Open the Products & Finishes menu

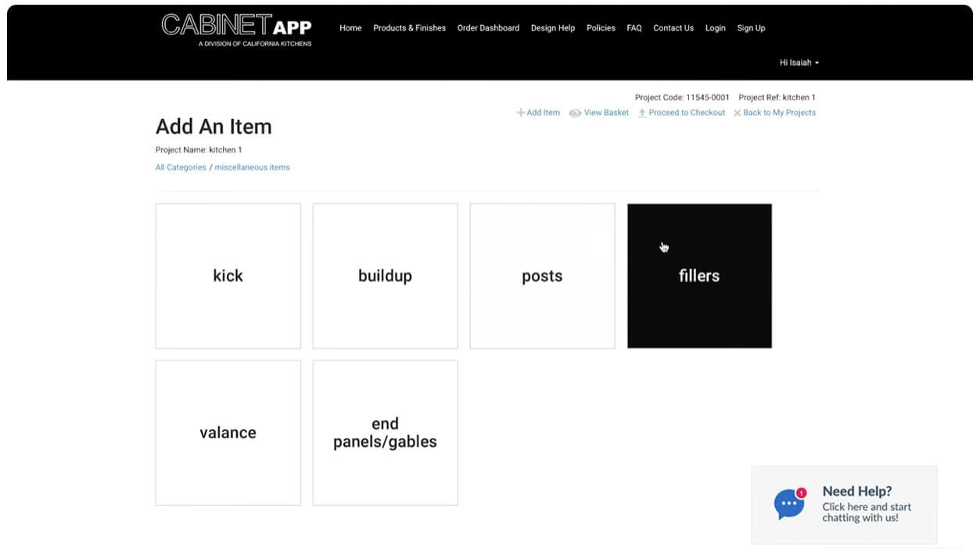[409, 28]
